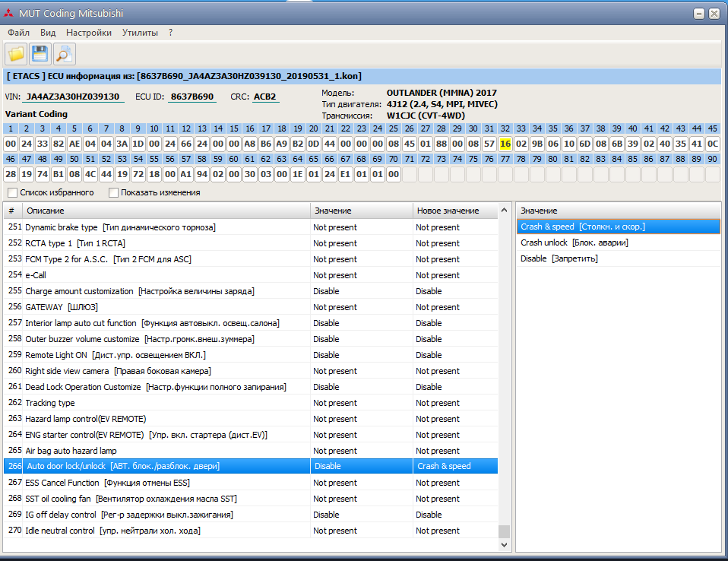Click byte value B1 in position 49
Image resolution: width=728 pixels, height=561 pixels.
click(x=58, y=175)
